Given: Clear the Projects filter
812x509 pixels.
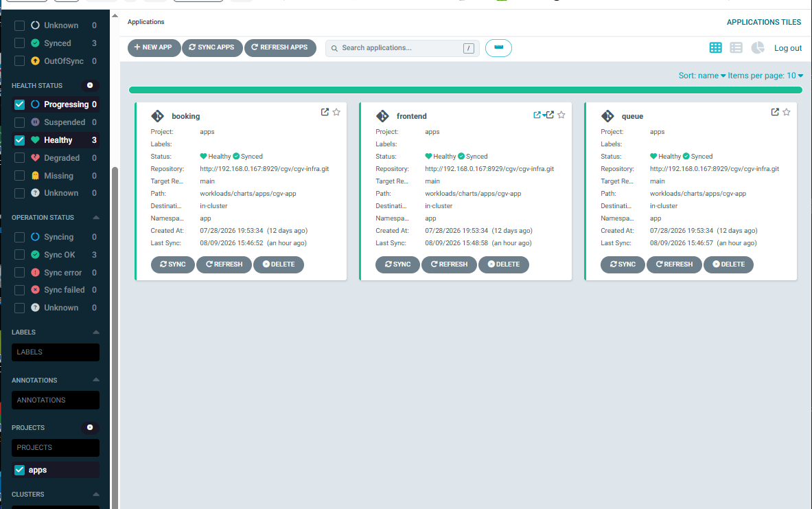Looking at the screenshot, I should pyautogui.click(x=90, y=428).
